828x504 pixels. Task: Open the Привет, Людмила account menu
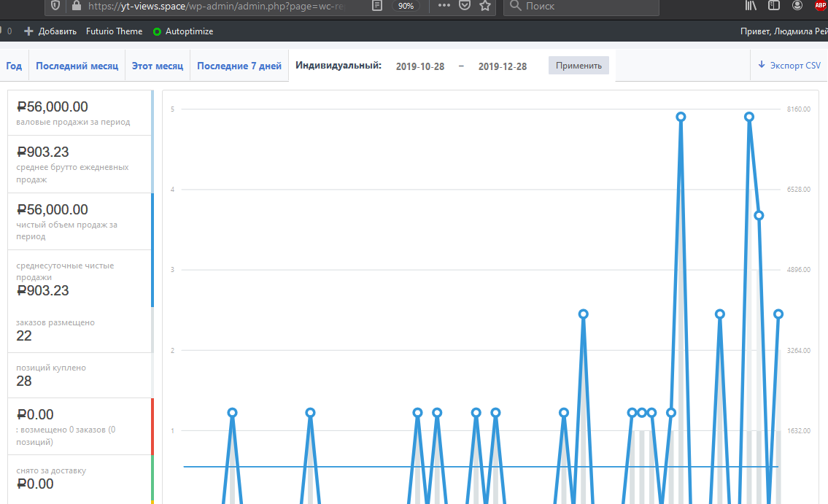pos(783,31)
